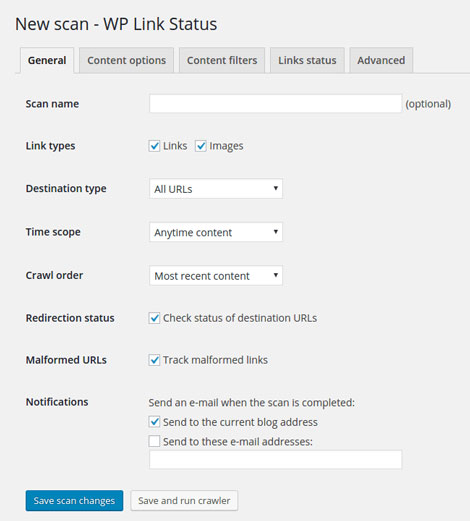This screenshot has width=470, height=521.
Task: Toggle Check status of destination URLs
Action: [154, 318]
